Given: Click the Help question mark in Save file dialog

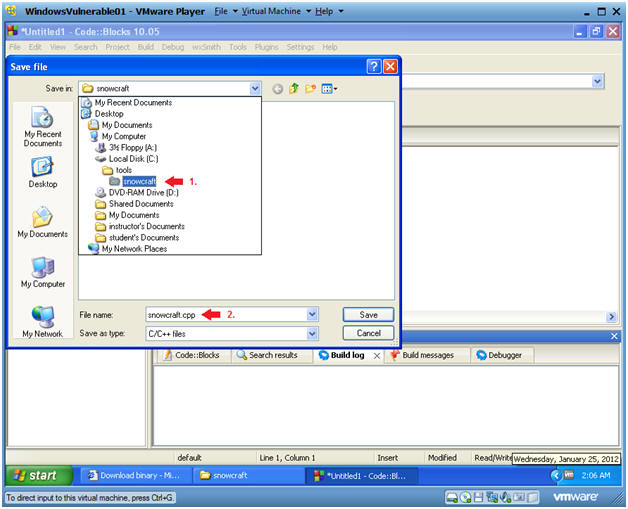Looking at the screenshot, I should 374,66.
